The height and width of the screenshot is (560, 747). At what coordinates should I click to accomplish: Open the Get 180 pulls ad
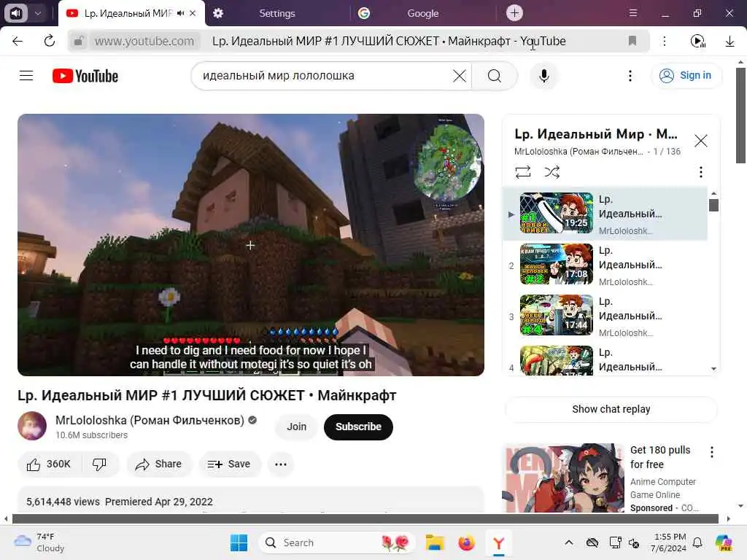[659, 457]
